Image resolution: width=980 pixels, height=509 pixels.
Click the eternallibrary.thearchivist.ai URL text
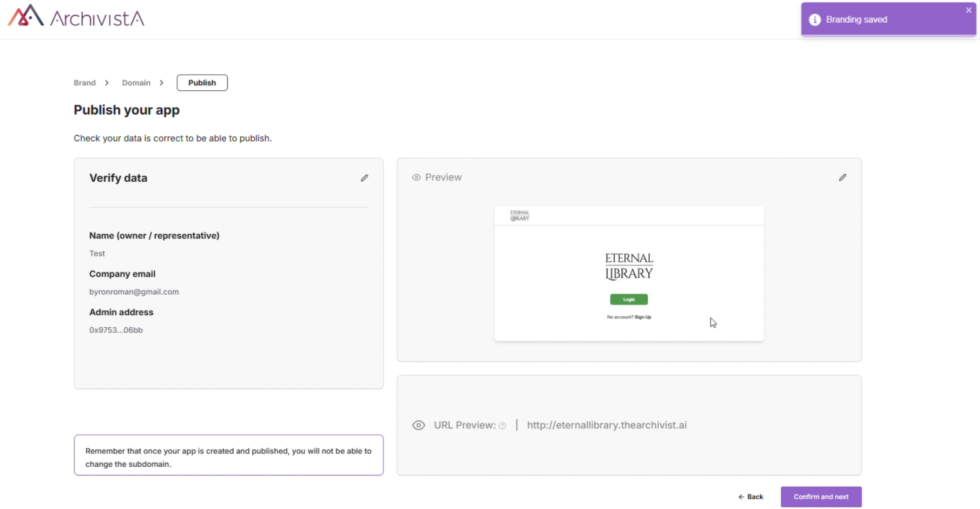pos(607,425)
